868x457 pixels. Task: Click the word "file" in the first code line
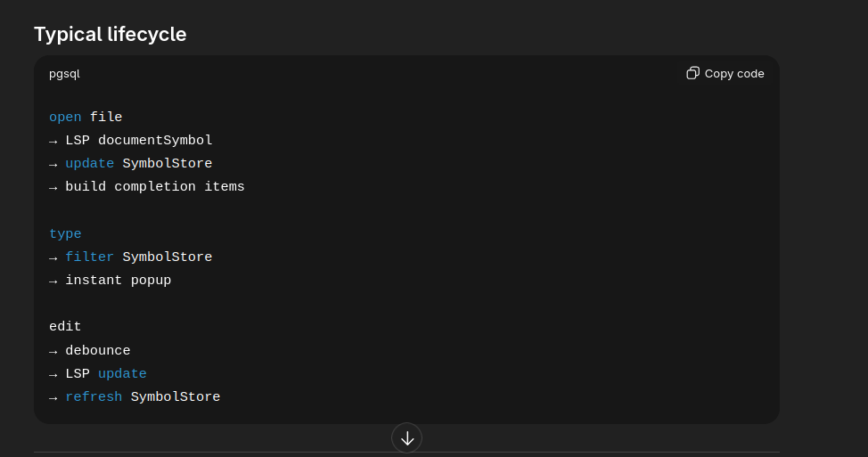(106, 118)
